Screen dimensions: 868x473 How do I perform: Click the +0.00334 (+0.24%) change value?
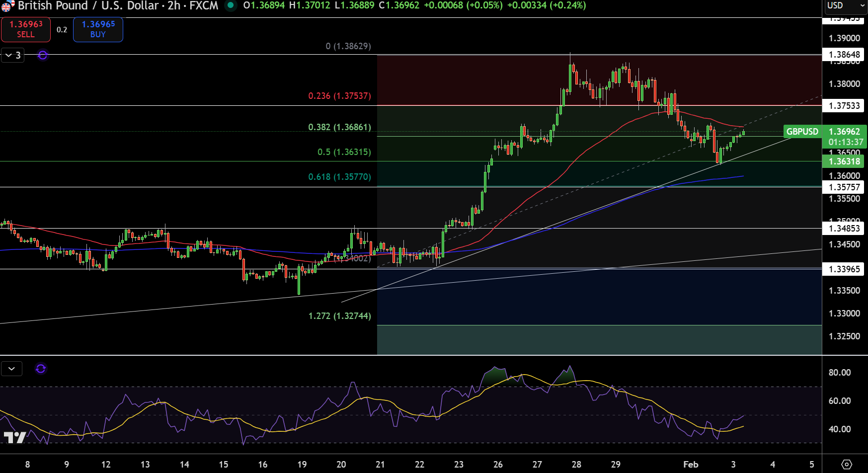547,5
